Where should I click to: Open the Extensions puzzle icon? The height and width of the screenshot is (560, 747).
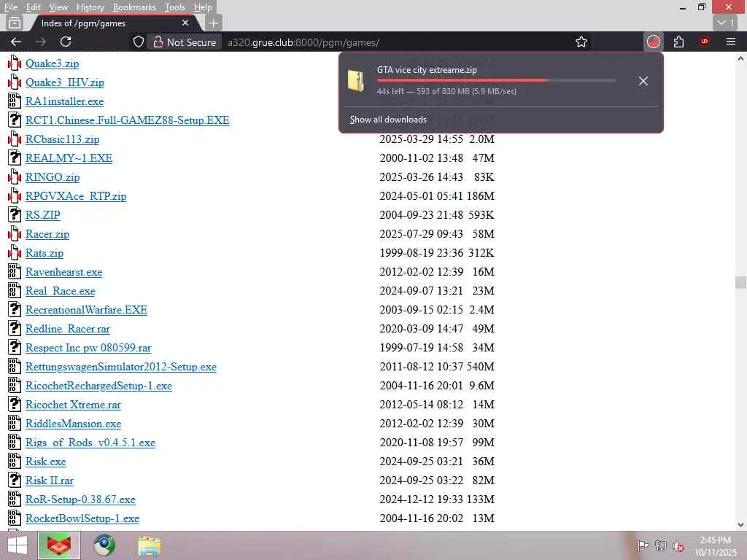679,42
